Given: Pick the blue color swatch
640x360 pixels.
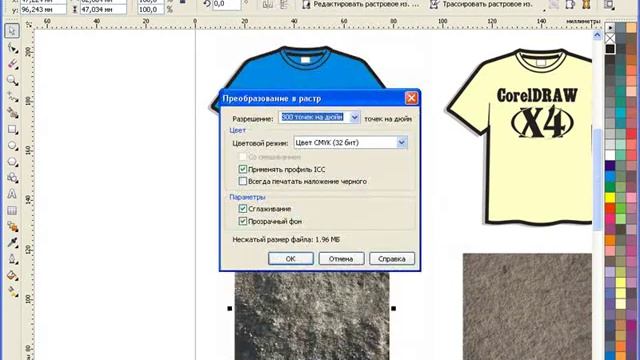Looking at the screenshot, I should click(610, 176).
